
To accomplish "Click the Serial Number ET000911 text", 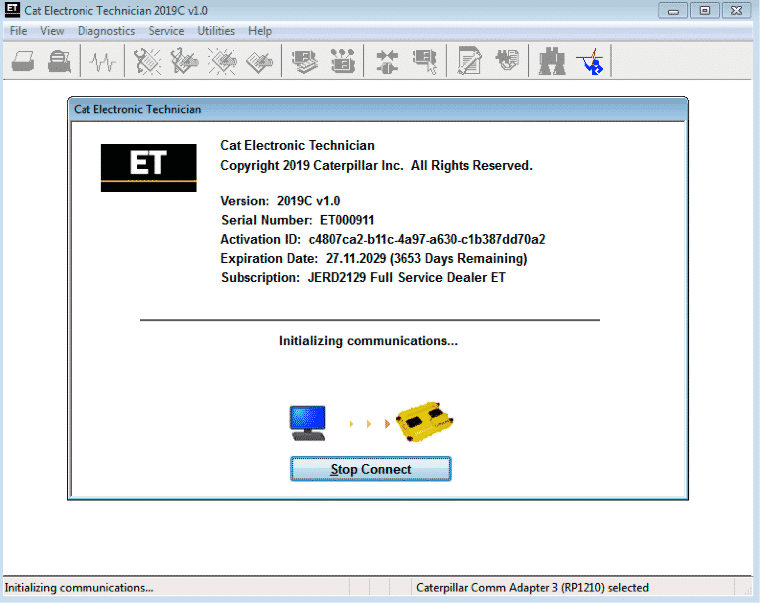I will 298,220.
